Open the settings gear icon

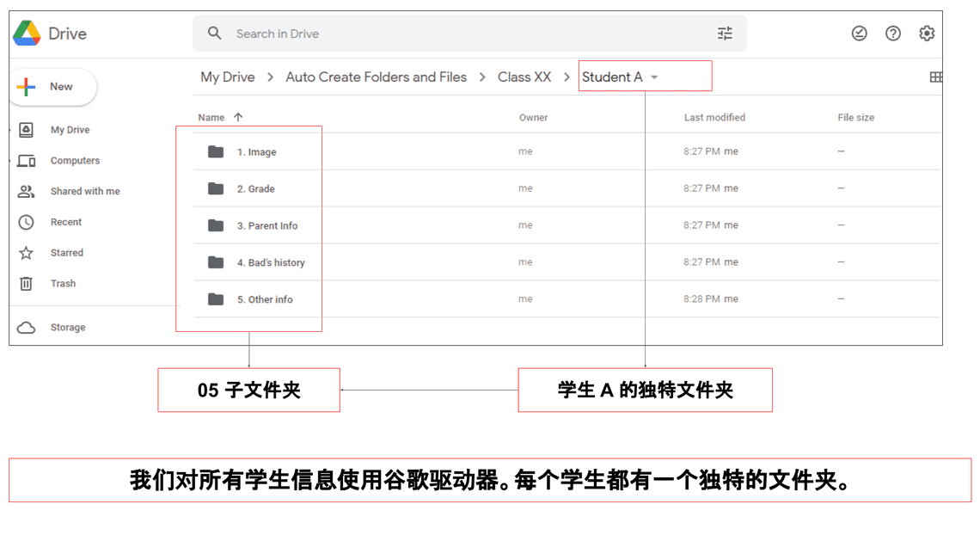click(926, 34)
